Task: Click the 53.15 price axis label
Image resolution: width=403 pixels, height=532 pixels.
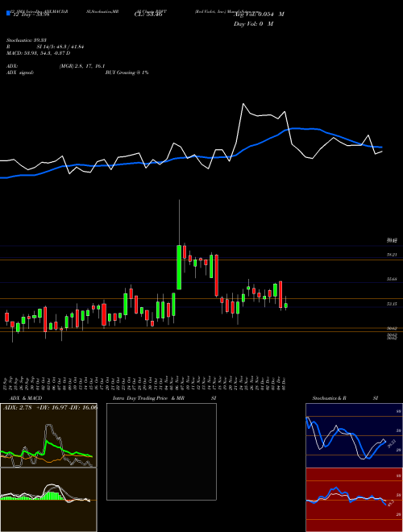Action: coord(393,304)
